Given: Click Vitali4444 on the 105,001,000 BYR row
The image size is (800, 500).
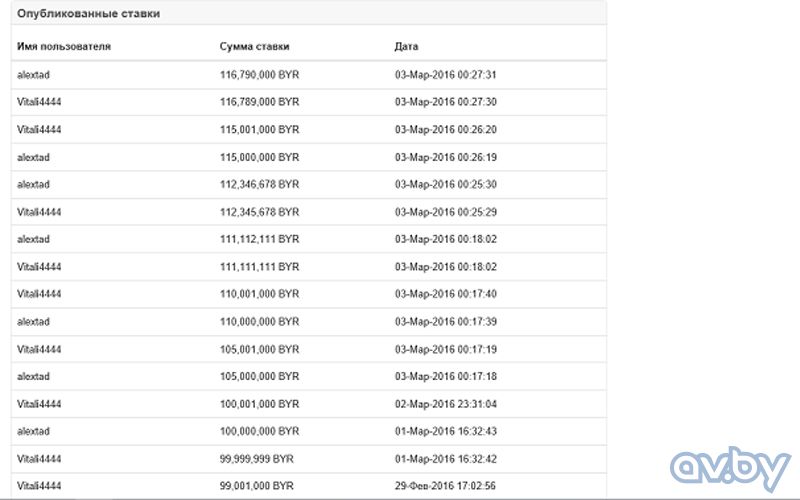Looking at the screenshot, I should coord(39,349).
